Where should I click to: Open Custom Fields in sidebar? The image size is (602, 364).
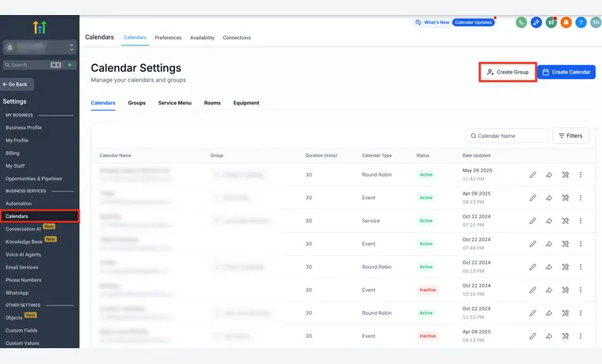[x=21, y=330]
